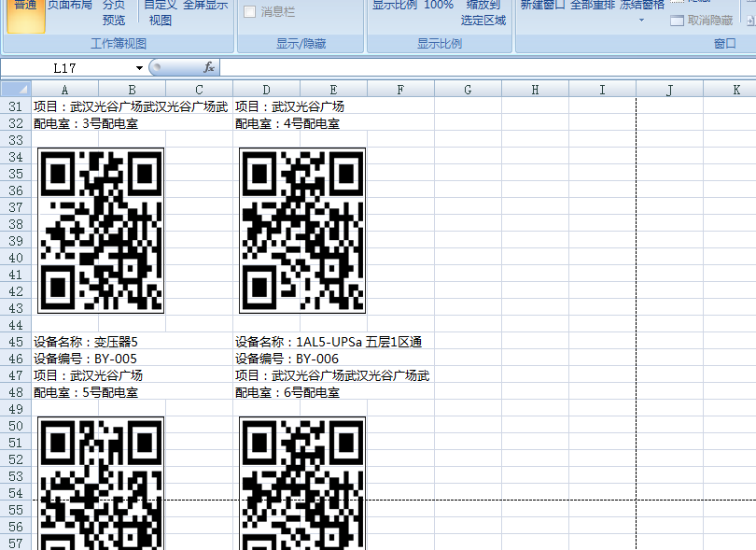
Task: Select QR code image below 5号配电室
Action: (101, 484)
